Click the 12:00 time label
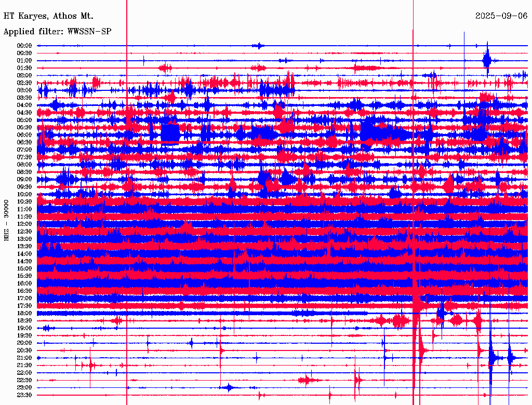The height and width of the screenshot is (405, 532). point(24,224)
